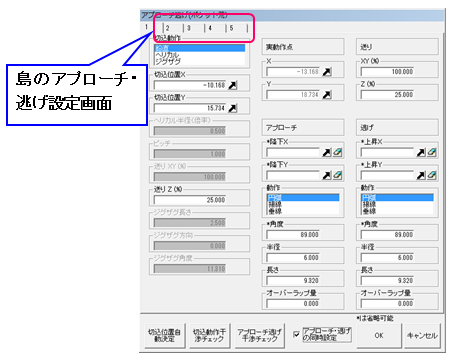Click 逃げ オーバーラップ量 field 0.000

388,304
